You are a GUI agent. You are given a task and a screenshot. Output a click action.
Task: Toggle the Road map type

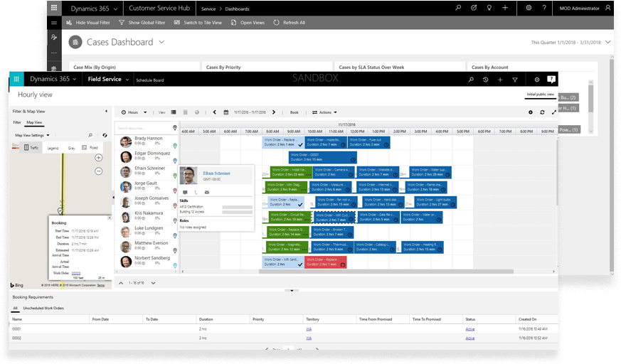pos(90,148)
